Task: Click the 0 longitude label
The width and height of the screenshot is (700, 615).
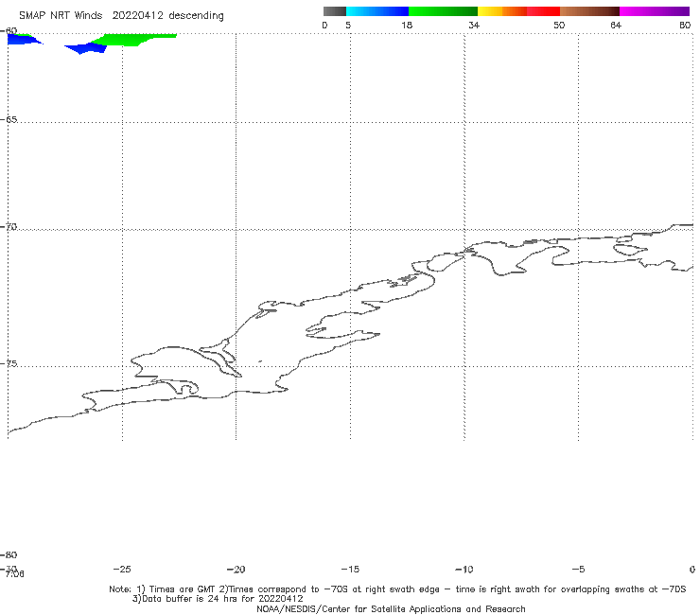Action: coord(692,569)
